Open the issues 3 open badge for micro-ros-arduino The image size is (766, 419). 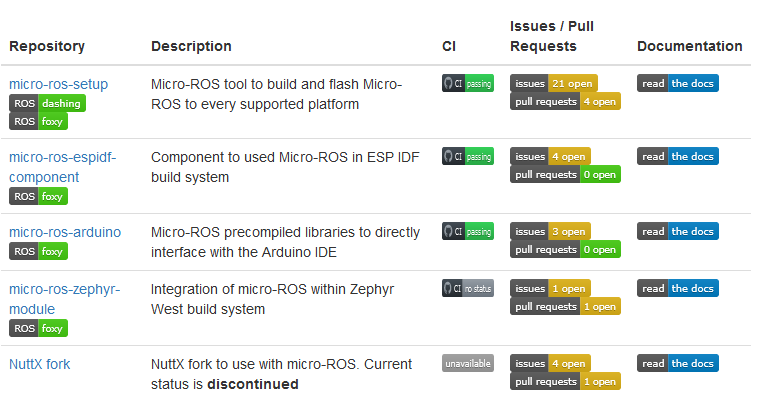click(x=550, y=231)
